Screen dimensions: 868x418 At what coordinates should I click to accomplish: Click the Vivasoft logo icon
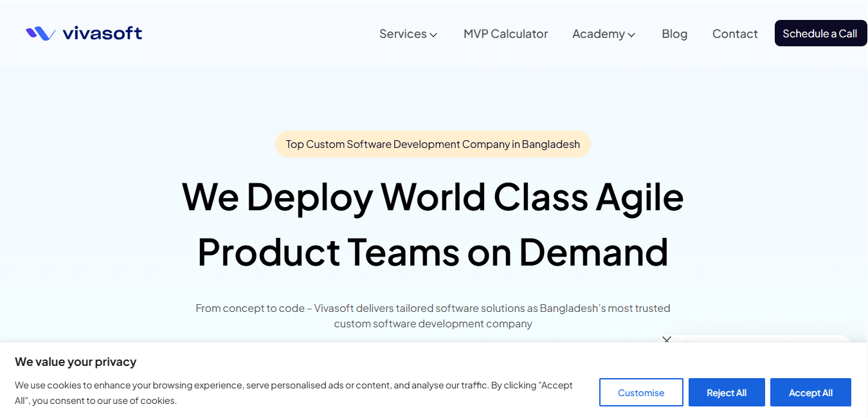coord(41,33)
